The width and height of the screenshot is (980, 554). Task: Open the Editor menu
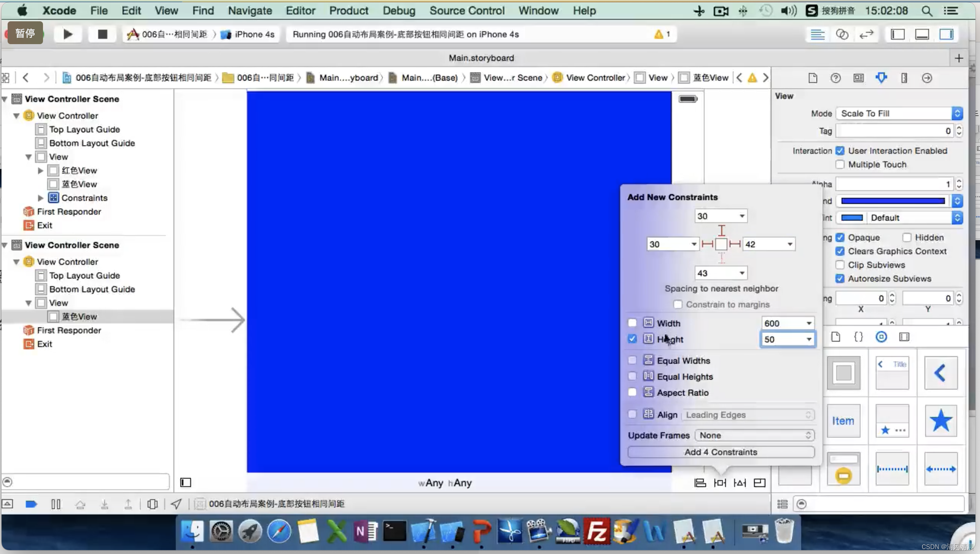pos(300,10)
